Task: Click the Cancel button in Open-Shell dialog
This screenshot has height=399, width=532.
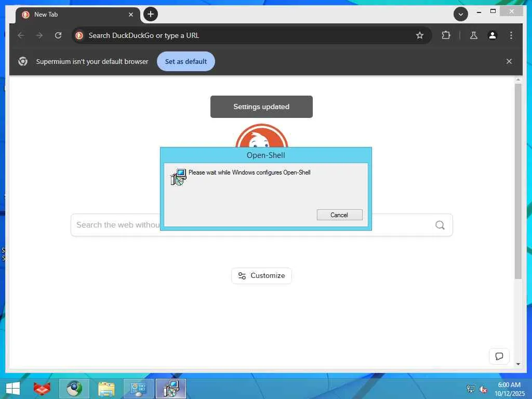Action: coord(339,215)
